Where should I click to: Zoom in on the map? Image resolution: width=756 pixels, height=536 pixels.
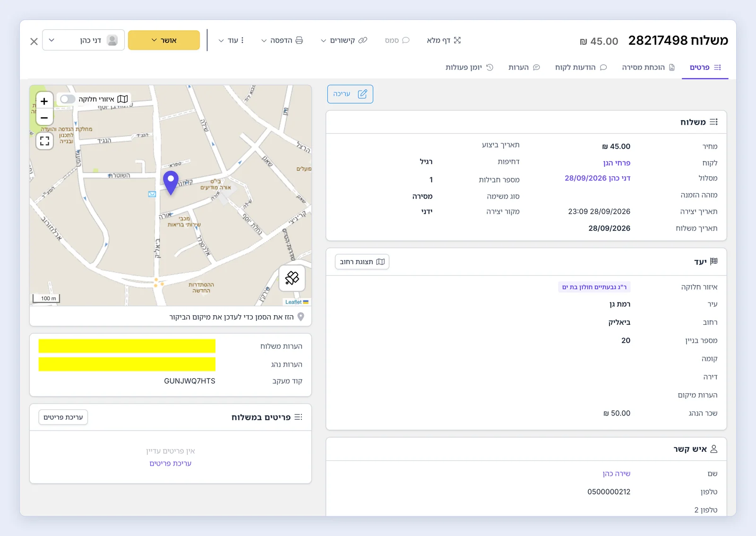click(44, 101)
